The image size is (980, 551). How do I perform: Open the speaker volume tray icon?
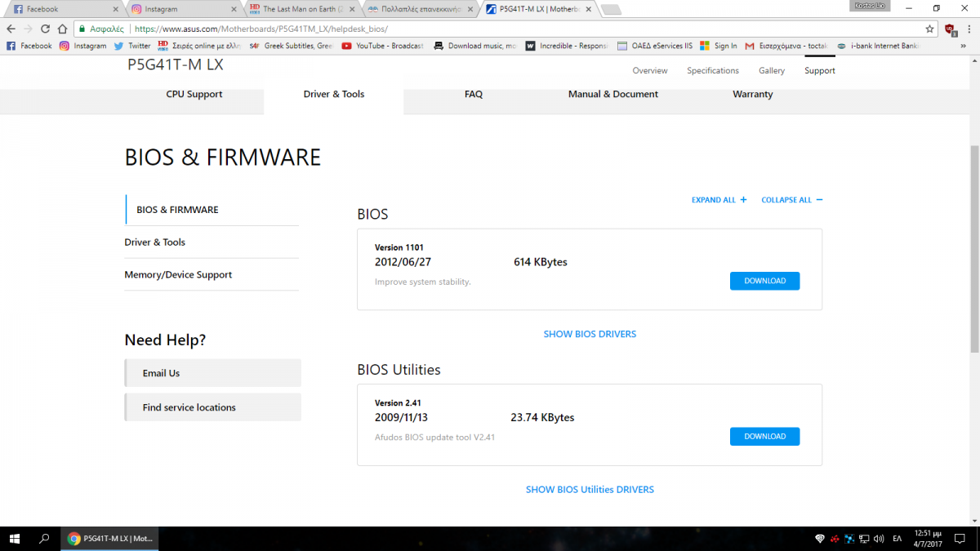[879, 539]
